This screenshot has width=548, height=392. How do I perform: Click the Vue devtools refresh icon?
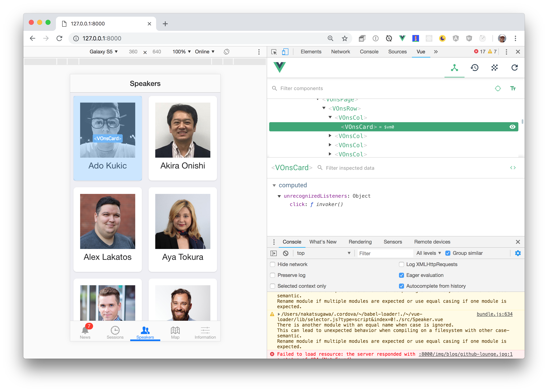pos(514,68)
